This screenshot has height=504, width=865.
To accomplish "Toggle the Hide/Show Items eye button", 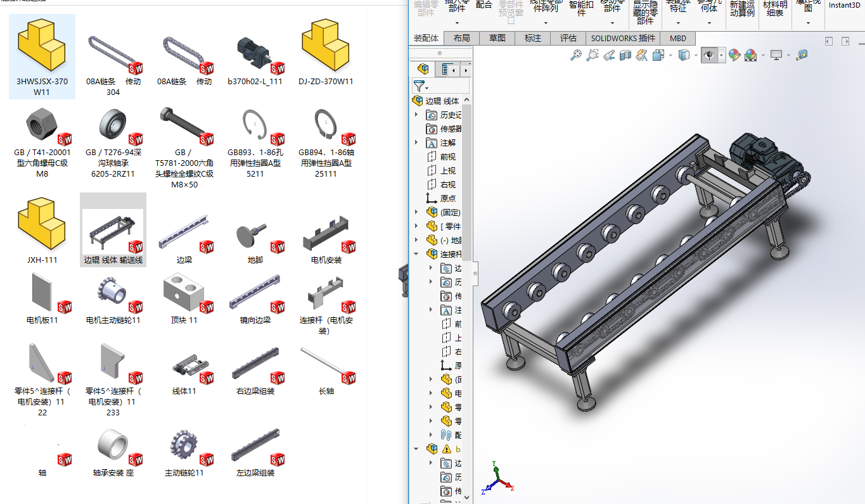I will click(x=709, y=56).
